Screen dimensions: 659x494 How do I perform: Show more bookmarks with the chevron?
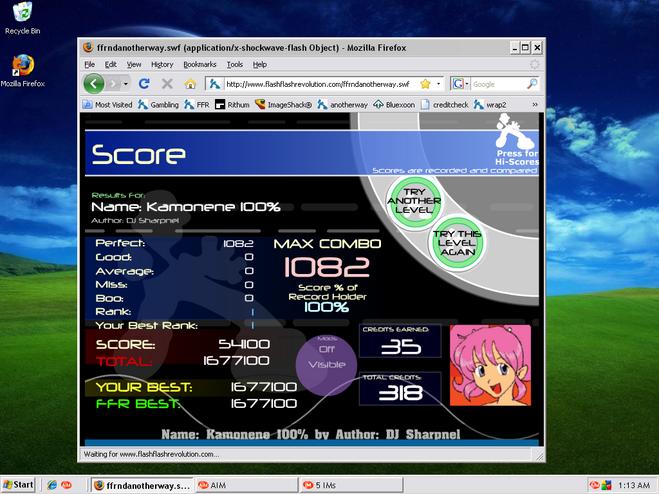click(x=535, y=105)
